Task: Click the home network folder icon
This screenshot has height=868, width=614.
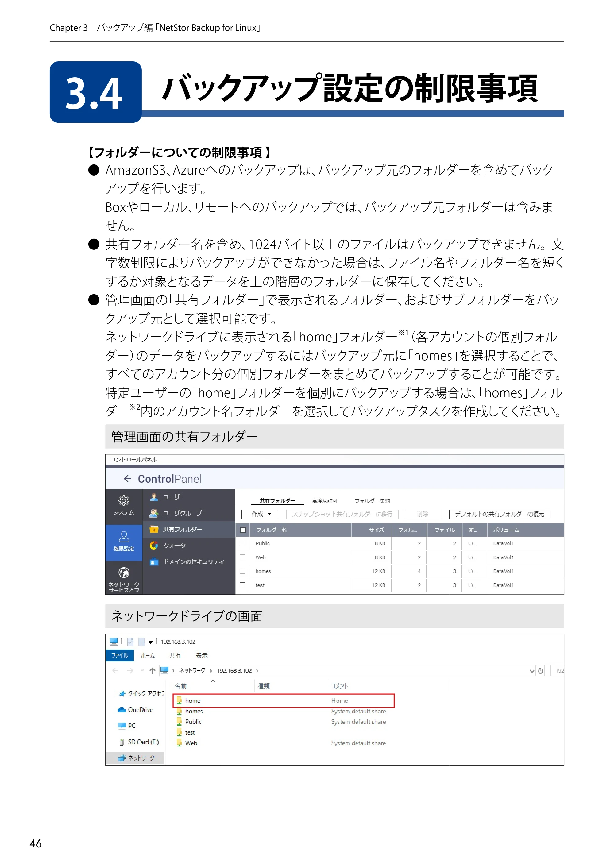Action: click(179, 700)
